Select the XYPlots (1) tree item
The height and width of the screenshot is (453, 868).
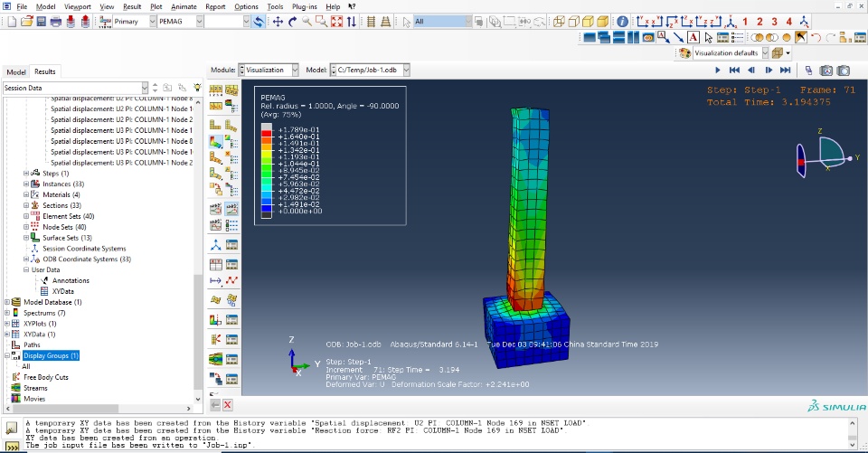tap(40, 324)
